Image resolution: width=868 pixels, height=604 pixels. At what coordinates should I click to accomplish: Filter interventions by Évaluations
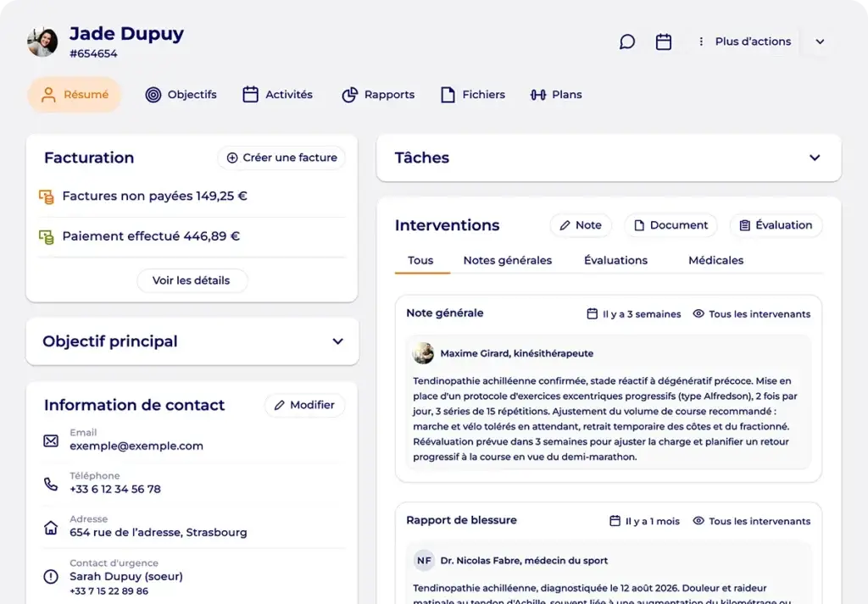(615, 261)
